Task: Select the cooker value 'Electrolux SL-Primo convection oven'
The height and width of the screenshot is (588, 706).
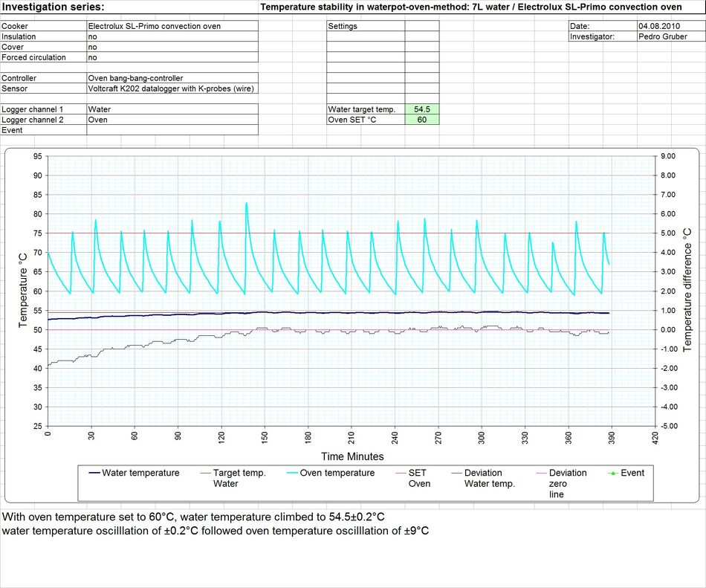Action: point(172,26)
